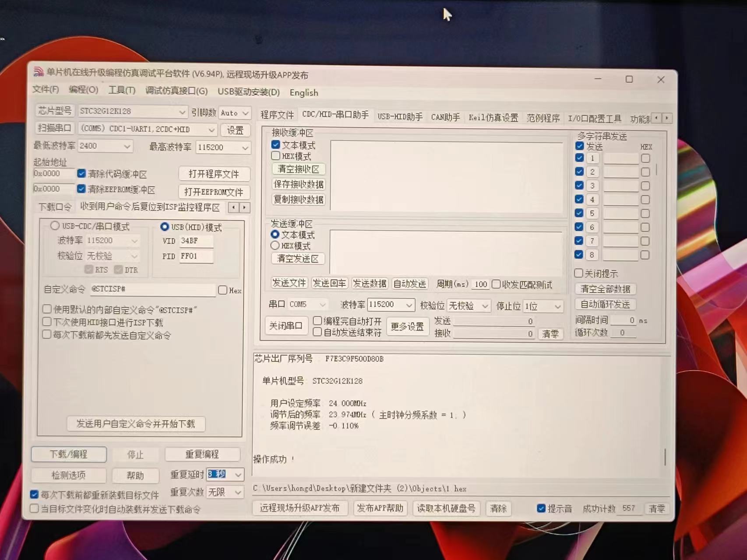Open the 文件(F) menu
This screenshot has height=560, width=747.
coord(46,89)
